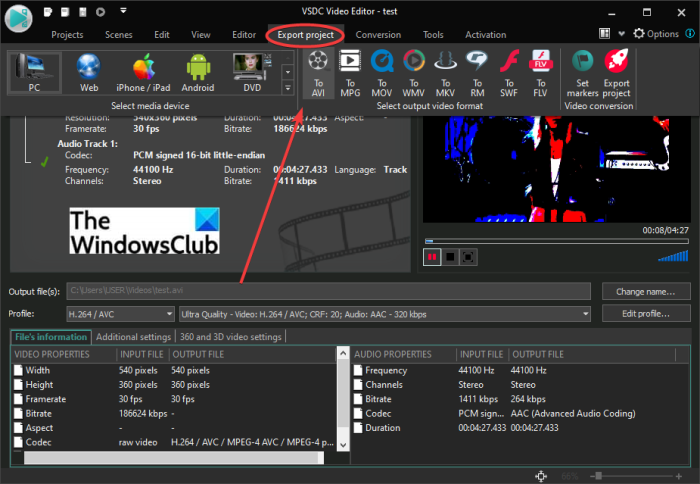Screen dimensions: 700x484
Task: Select the To WMV format icon
Action: [x=413, y=73]
